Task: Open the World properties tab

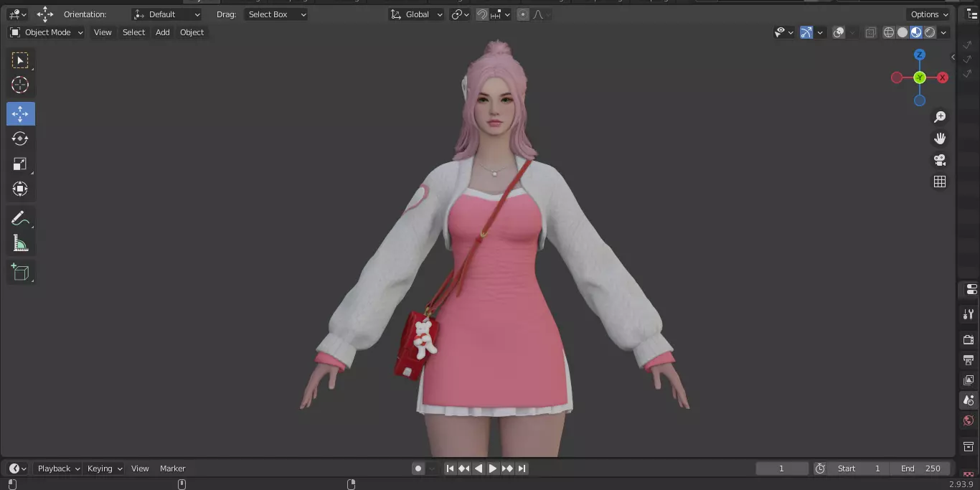Action: [x=969, y=420]
